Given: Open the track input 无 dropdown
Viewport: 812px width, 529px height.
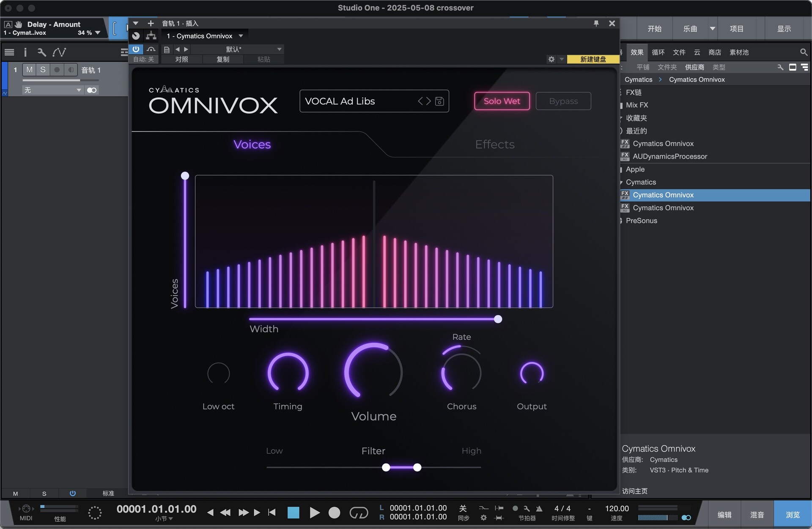Looking at the screenshot, I should pos(52,90).
